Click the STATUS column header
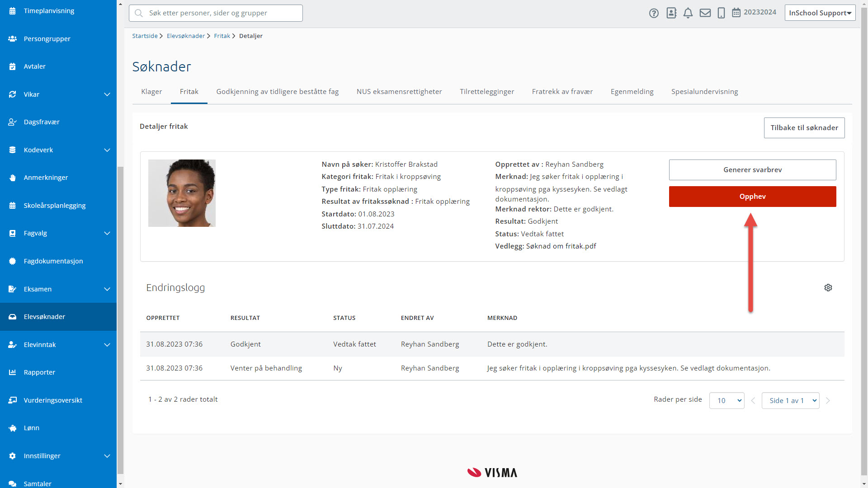Image resolution: width=868 pixels, height=488 pixels. pyautogui.click(x=344, y=318)
